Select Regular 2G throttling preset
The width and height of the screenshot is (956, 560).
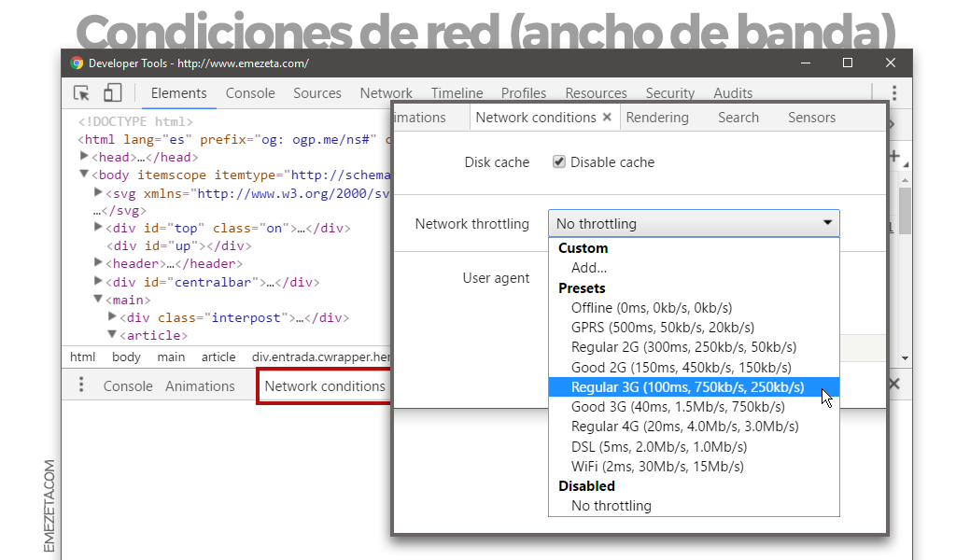pyautogui.click(x=694, y=347)
